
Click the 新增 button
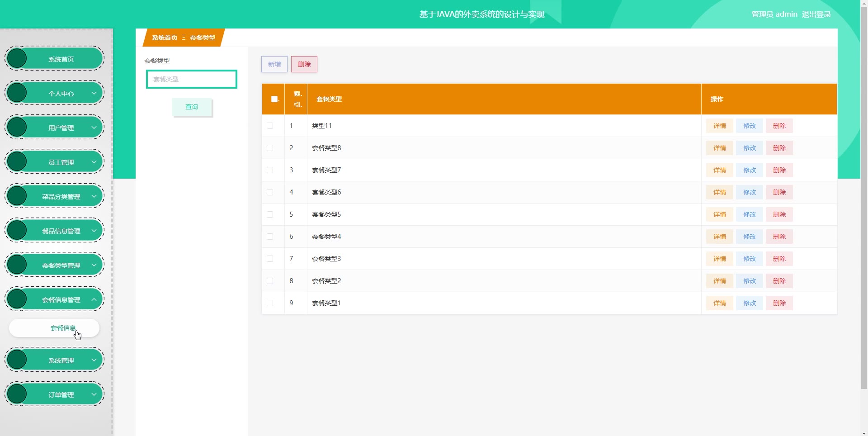click(x=274, y=64)
